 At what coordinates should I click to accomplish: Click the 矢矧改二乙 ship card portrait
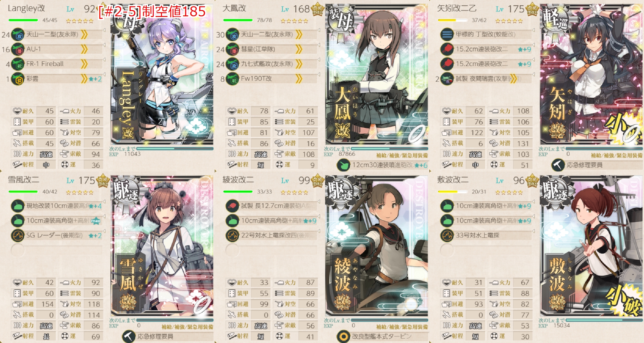click(591, 74)
